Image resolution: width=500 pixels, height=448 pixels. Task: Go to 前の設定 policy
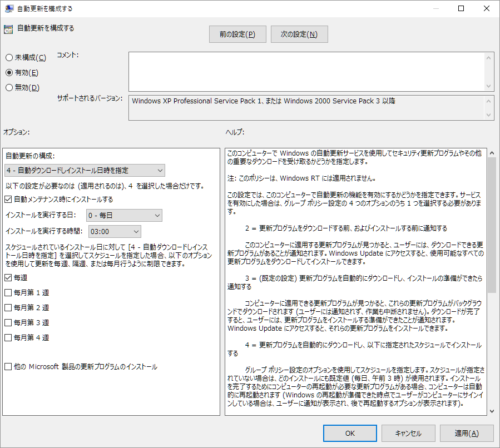(x=237, y=34)
